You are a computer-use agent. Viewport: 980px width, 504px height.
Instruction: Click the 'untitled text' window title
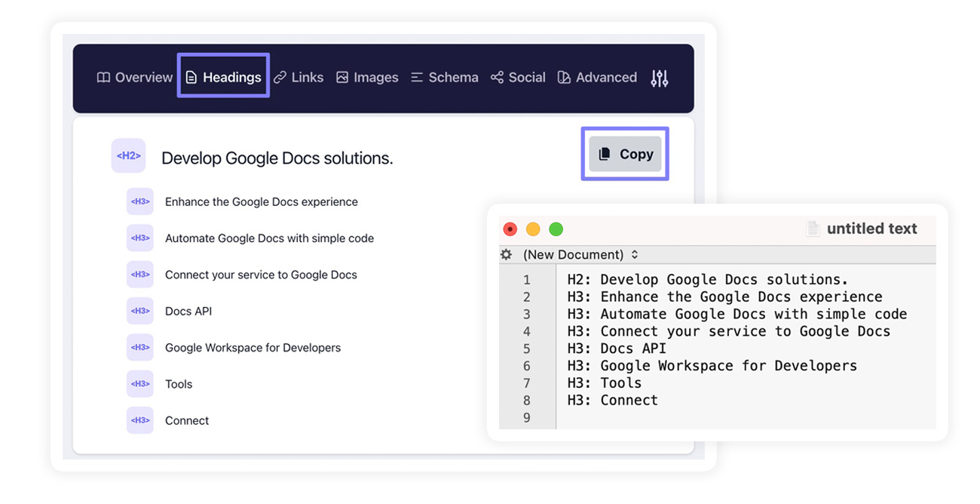871,229
